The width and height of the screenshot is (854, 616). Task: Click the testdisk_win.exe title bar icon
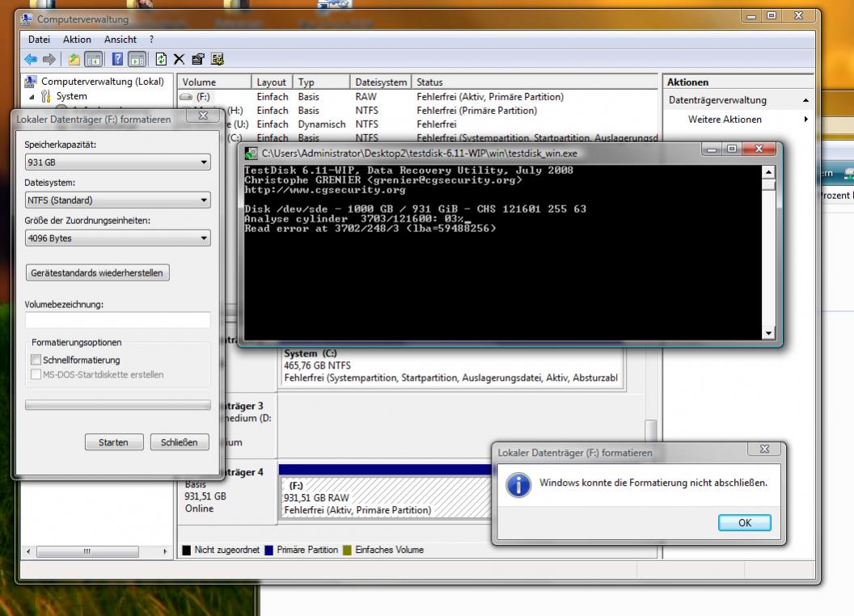(x=251, y=154)
